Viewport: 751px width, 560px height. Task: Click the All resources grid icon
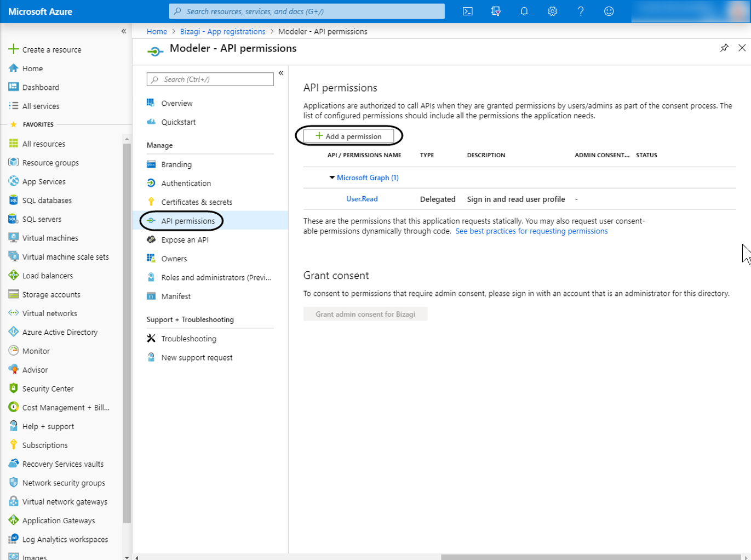tap(14, 144)
